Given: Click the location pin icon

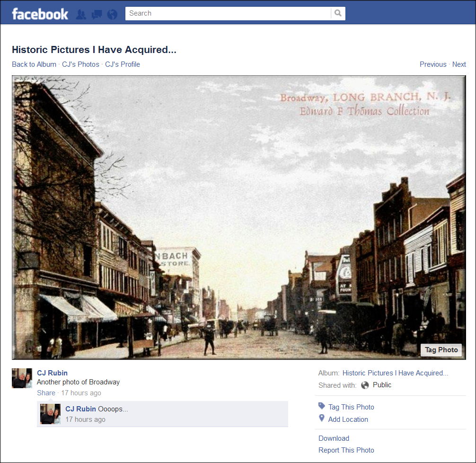Looking at the screenshot, I should [x=322, y=418].
